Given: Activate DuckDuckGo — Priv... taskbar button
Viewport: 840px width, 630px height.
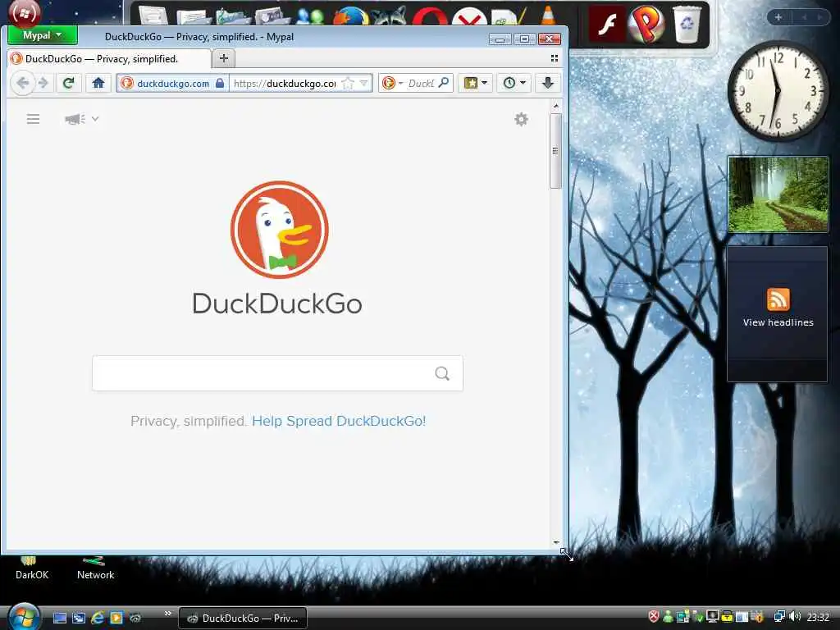Looking at the screenshot, I should click(243, 619).
